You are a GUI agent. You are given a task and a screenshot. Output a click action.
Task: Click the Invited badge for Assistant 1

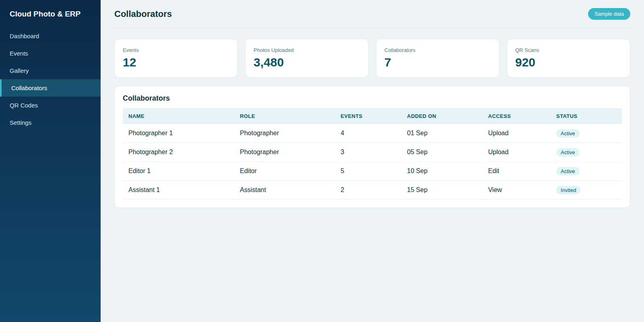(568, 190)
